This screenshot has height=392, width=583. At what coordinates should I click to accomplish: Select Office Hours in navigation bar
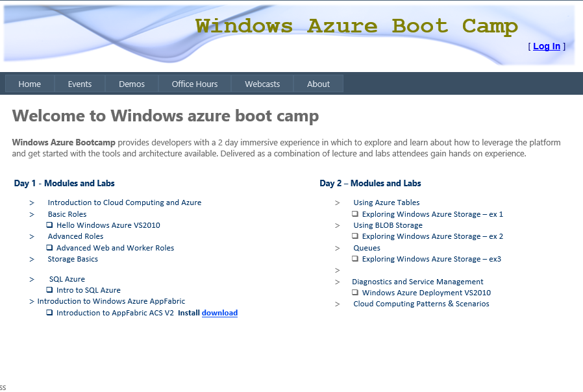pyautogui.click(x=195, y=84)
